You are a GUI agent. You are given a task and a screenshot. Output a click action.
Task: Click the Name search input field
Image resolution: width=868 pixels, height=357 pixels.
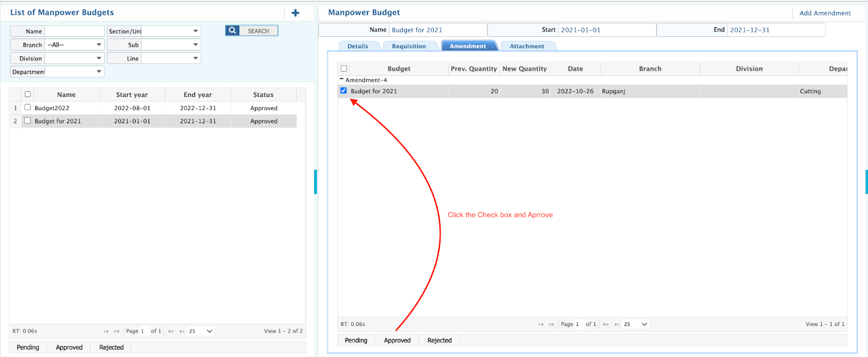[x=74, y=31]
